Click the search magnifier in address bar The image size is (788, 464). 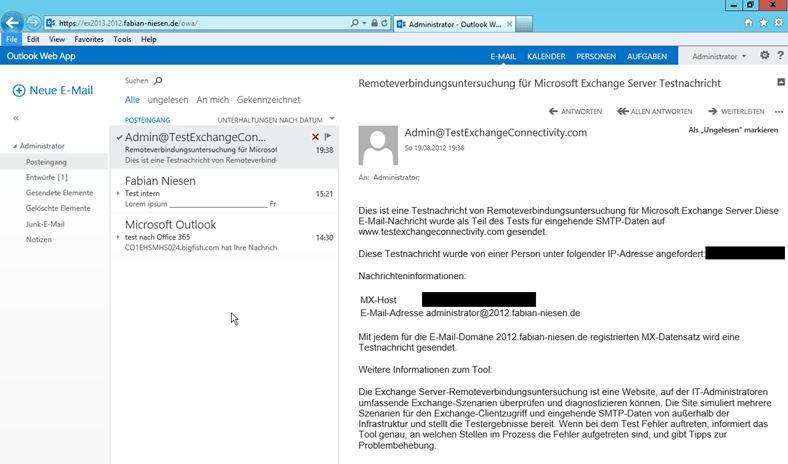point(355,23)
